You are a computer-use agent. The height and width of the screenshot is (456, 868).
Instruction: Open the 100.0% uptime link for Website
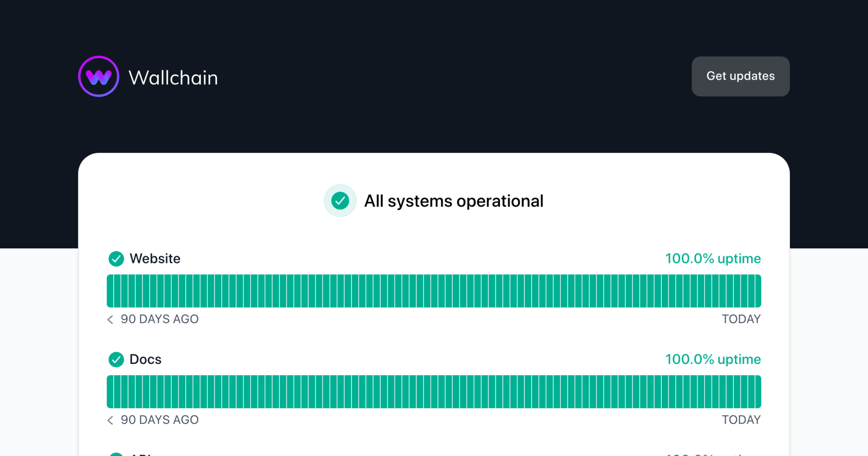712,259
